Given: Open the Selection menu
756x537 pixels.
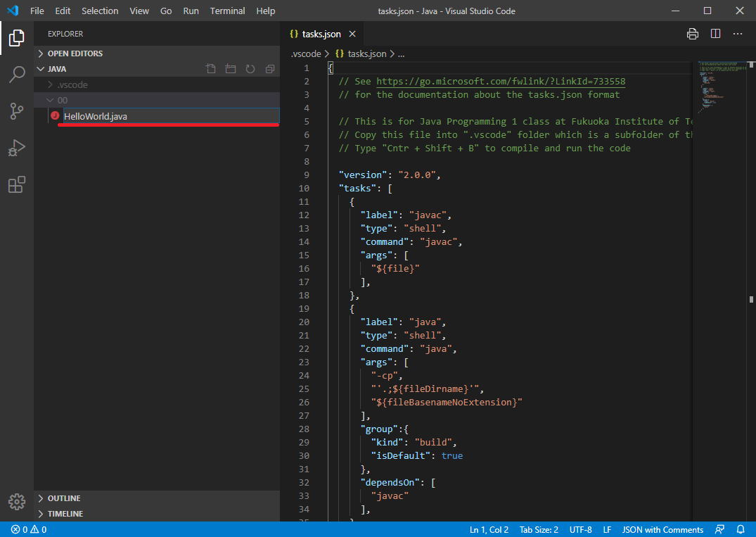Looking at the screenshot, I should coord(100,11).
